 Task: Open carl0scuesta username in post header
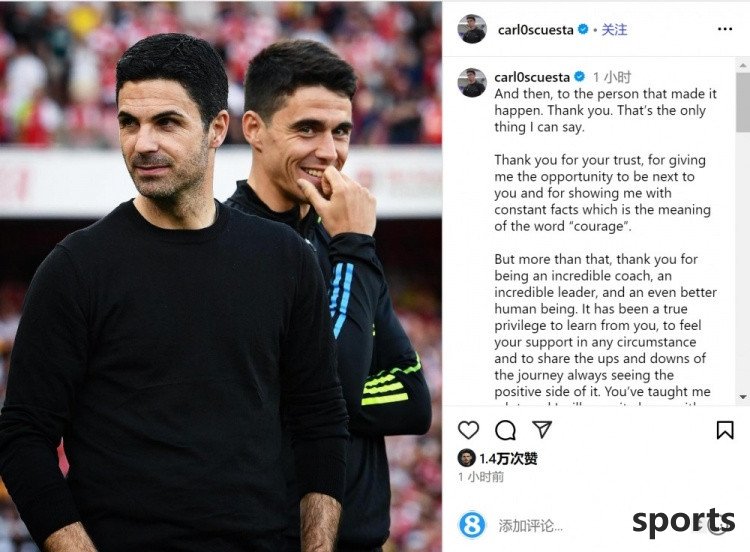(x=535, y=30)
